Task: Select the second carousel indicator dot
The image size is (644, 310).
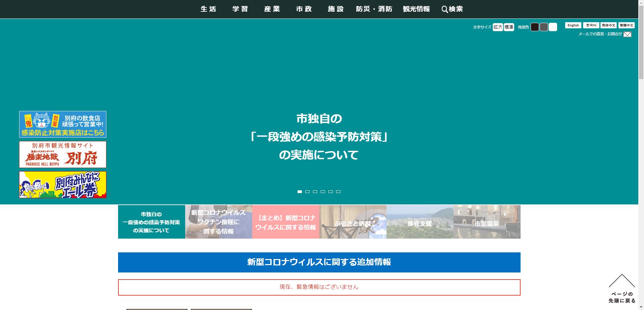Action: coord(307,192)
